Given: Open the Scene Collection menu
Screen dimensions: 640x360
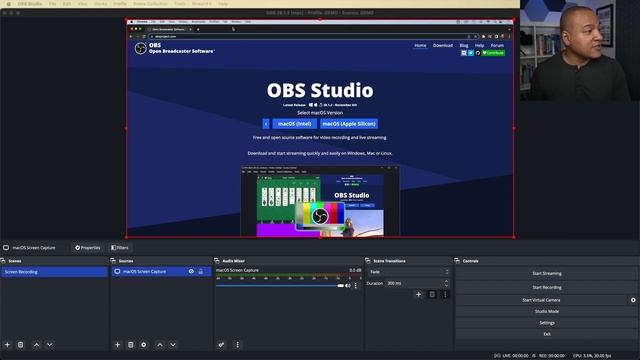Looking at the screenshot, I should 151,4.
